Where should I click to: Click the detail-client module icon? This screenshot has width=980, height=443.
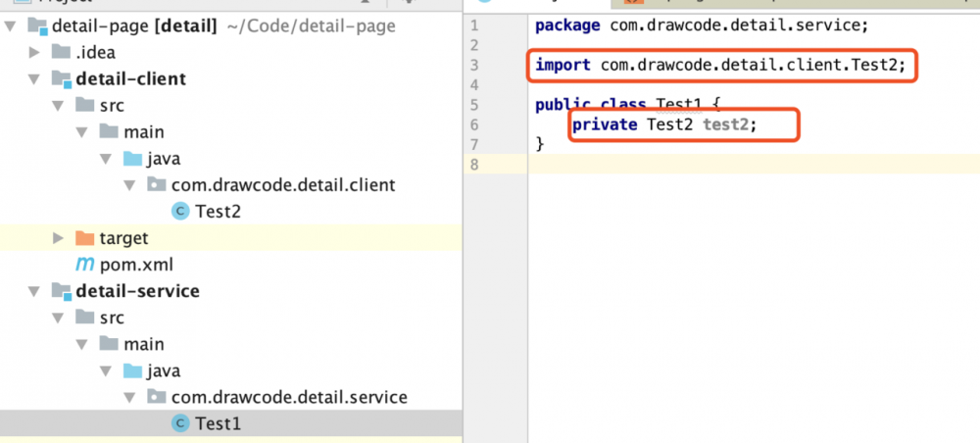coord(61,79)
